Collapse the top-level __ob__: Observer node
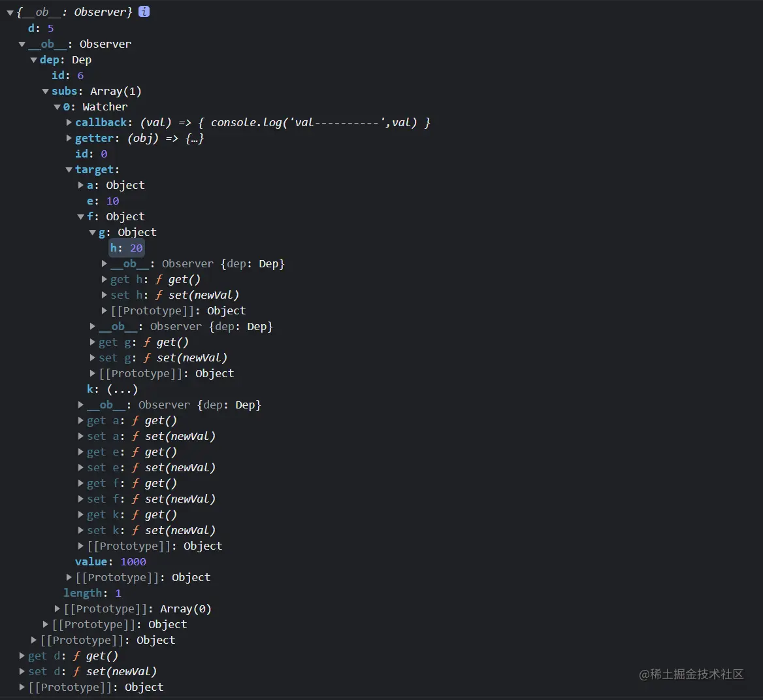Image resolution: width=763 pixels, height=700 pixels. coord(22,44)
